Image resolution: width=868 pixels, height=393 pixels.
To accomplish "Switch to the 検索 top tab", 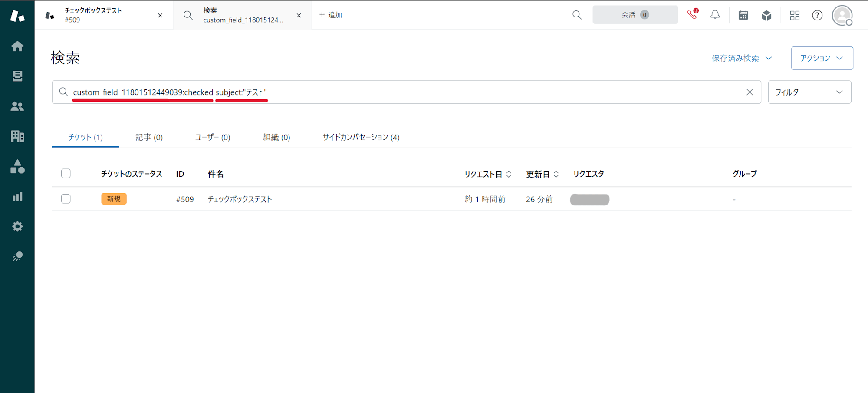I will pos(243,15).
